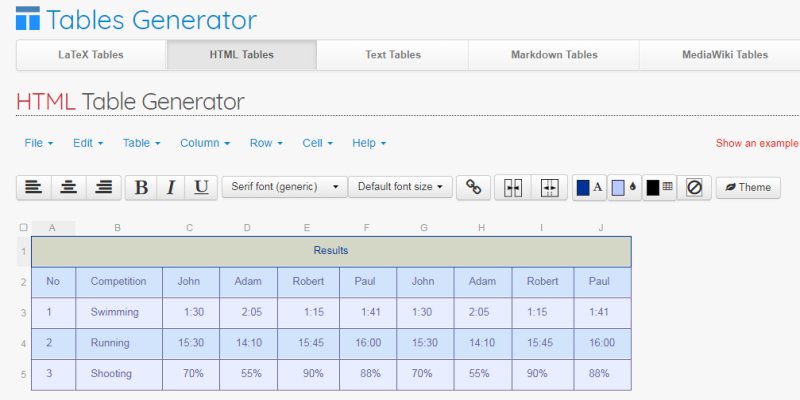Select the Paul cell in column J
This screenshot has width=800, height=400.
pyautogui.click(x=603, y=282)
